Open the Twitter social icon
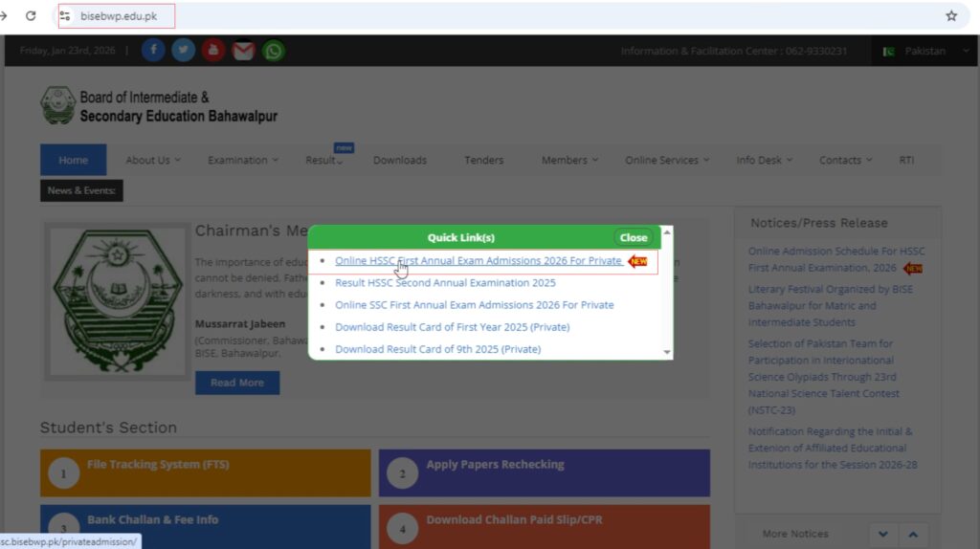The height and width of the screenshot is (549, 980). click(184, 51)
